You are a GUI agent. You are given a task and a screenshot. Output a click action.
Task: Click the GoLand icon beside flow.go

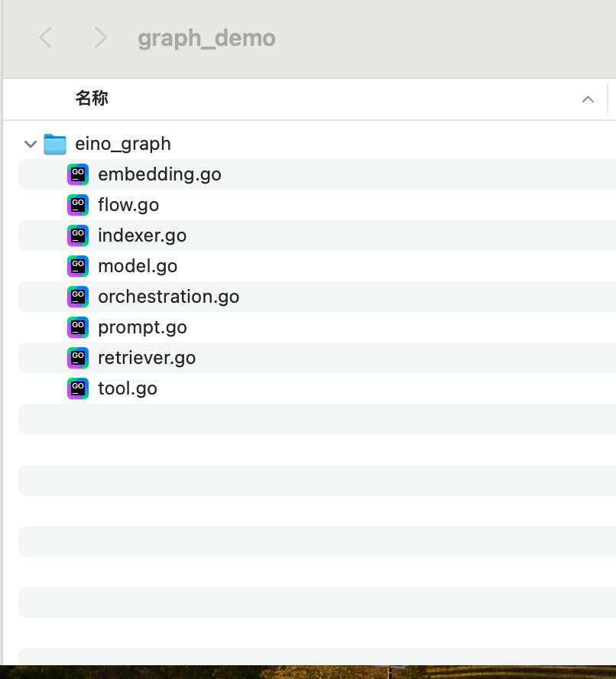[x=78, y=205]
